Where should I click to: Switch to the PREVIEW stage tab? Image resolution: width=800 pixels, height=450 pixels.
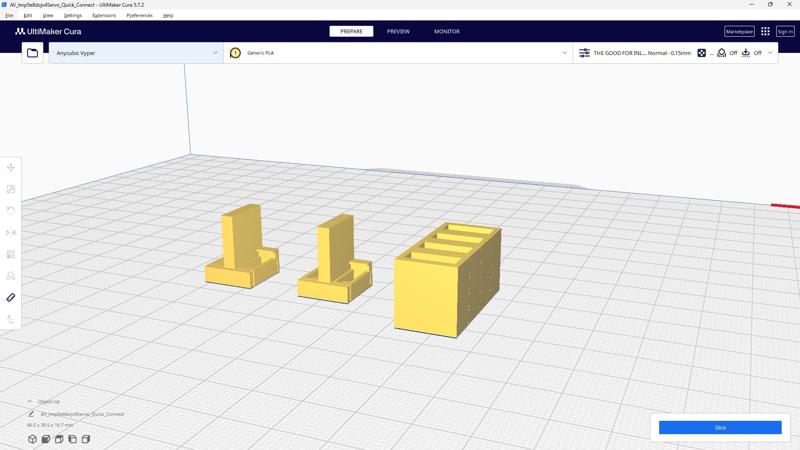[x=398, y=32]
